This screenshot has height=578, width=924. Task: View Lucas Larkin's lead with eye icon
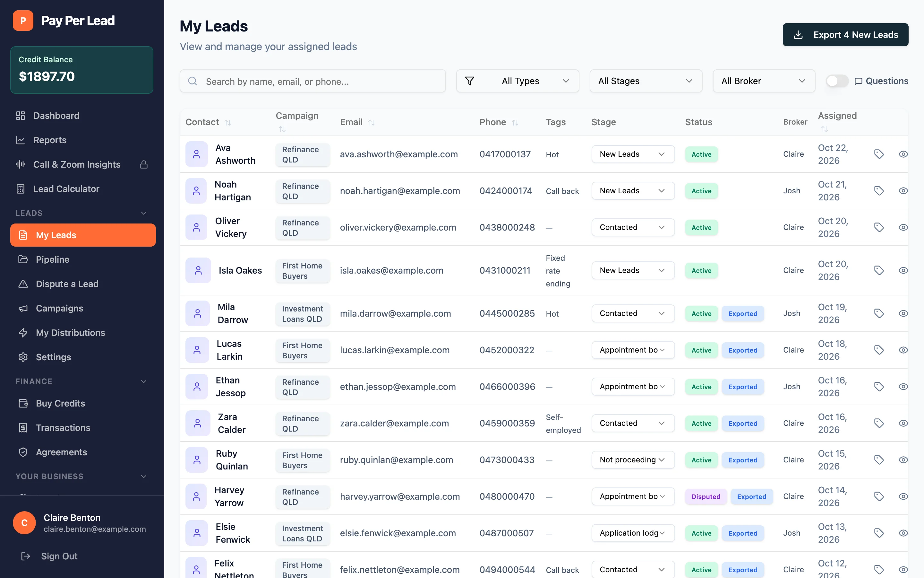tap(903, 350)
